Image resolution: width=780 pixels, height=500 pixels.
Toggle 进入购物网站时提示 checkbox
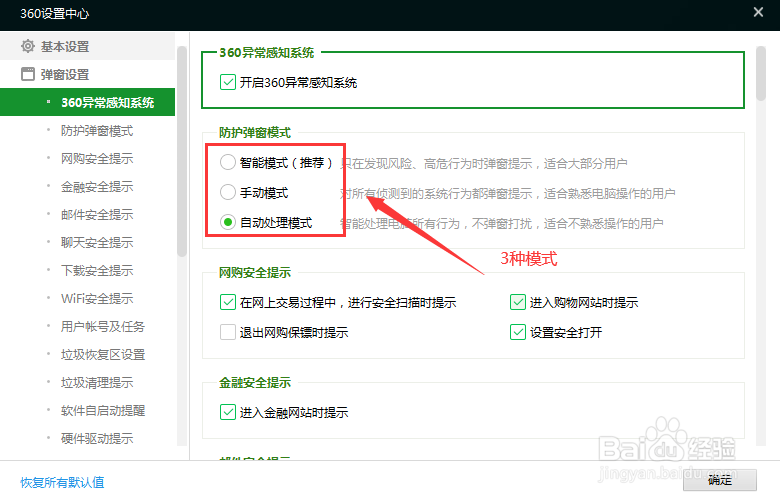pos(518,302)
